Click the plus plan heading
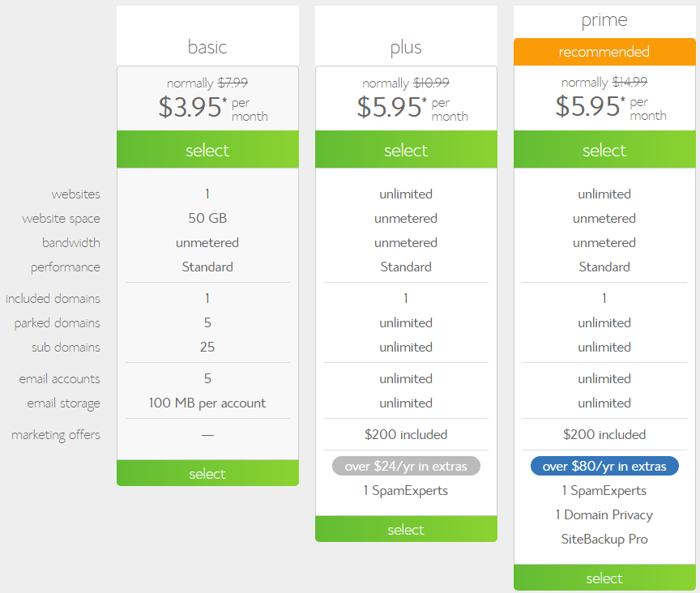The height and width of the screenshot is (593, 700). tap(406, 47)
